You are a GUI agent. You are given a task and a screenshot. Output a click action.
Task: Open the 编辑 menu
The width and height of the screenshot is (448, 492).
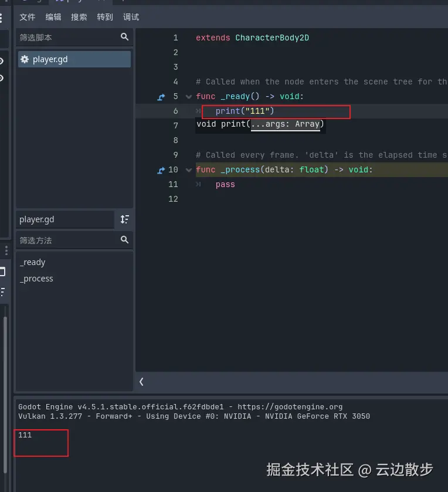coord(53,17)
